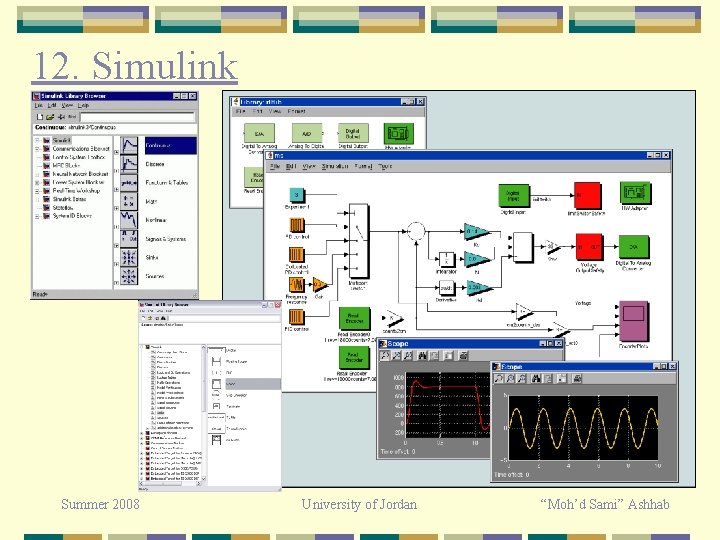
Task: Collapse the Simulink node in library tree
Action: [38, 140]
